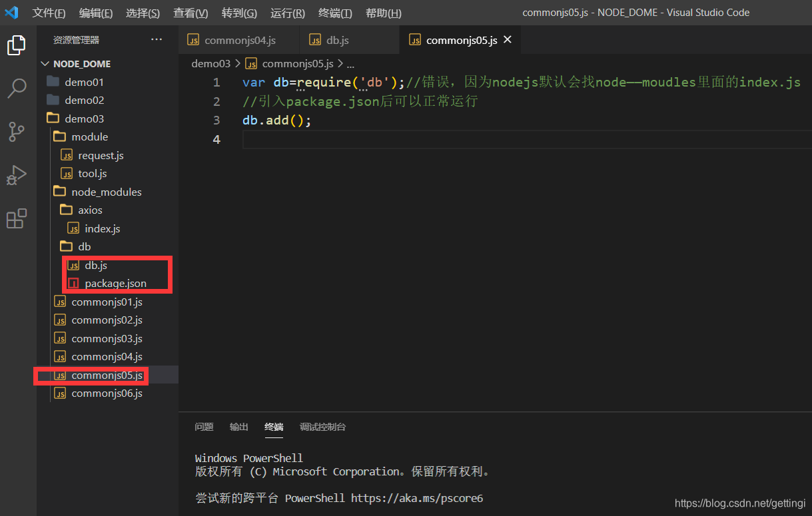Open the 转到(G) menu
Viewport: 812px width, 516px height.
[239, 13]
